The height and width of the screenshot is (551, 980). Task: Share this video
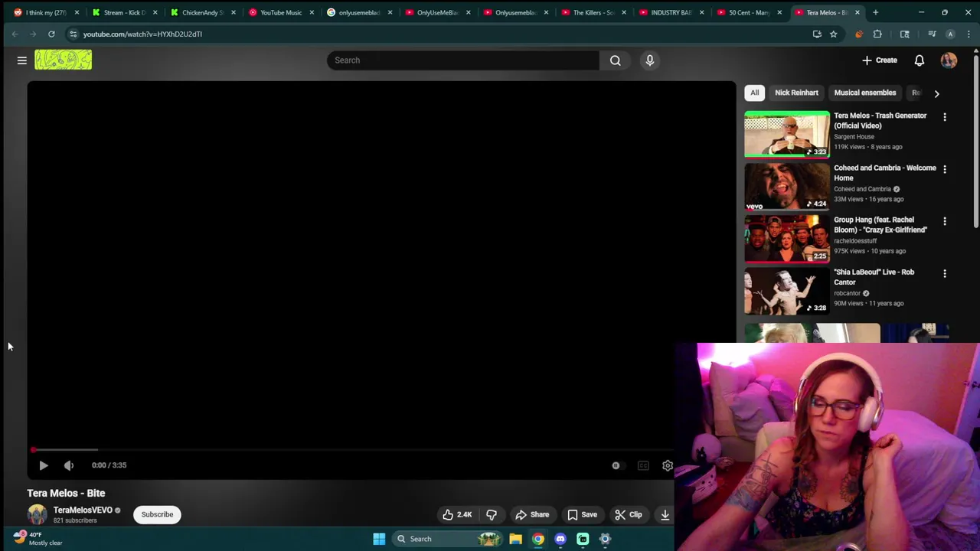532,514
